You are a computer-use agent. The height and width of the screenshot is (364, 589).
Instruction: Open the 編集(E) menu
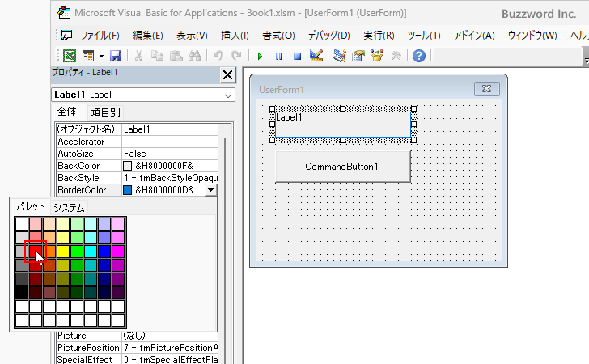coord(147,36)
